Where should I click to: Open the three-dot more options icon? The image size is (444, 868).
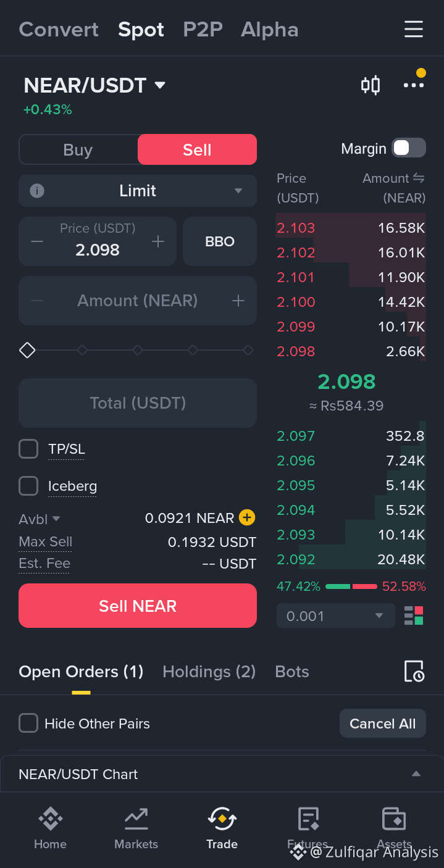[x=414, y=85]
